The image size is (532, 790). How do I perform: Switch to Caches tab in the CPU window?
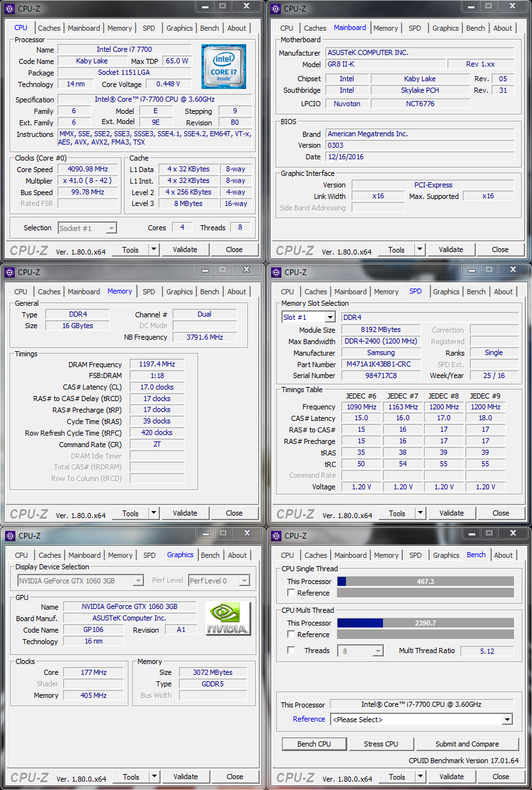(49, 28)
